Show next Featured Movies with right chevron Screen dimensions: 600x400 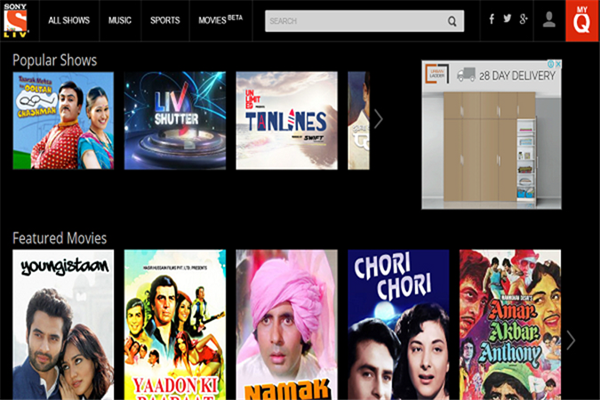click(x=571, y=340)
